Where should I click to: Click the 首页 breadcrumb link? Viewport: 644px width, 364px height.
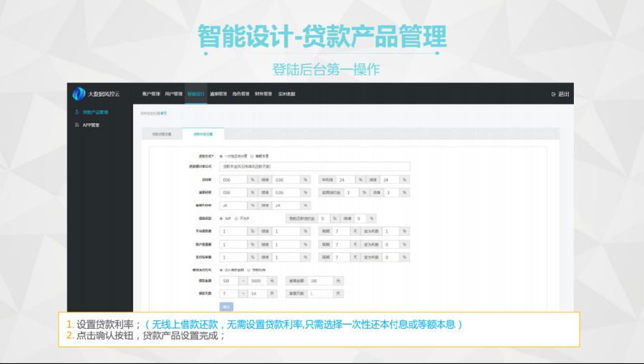163,112
